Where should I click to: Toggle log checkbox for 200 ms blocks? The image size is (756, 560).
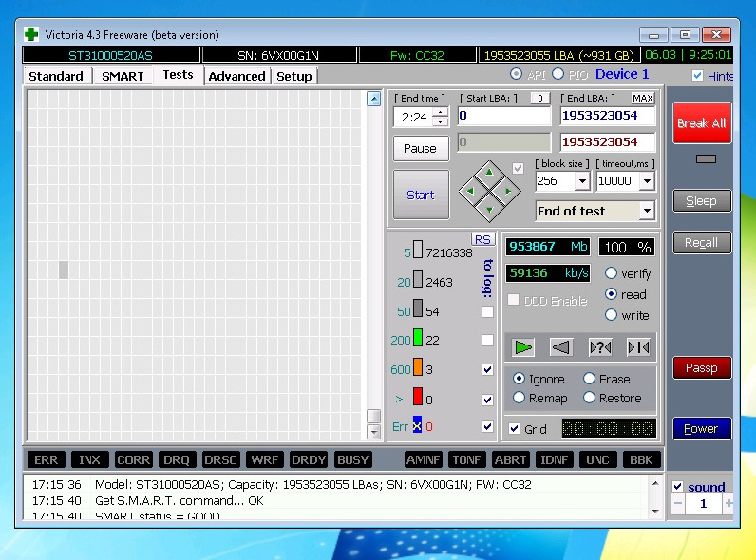pyautogui.click(x=487, y=340)
